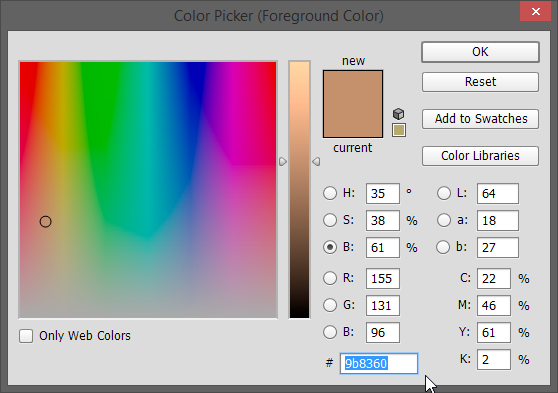Select the R red radio button

click(x=330, y=278)
